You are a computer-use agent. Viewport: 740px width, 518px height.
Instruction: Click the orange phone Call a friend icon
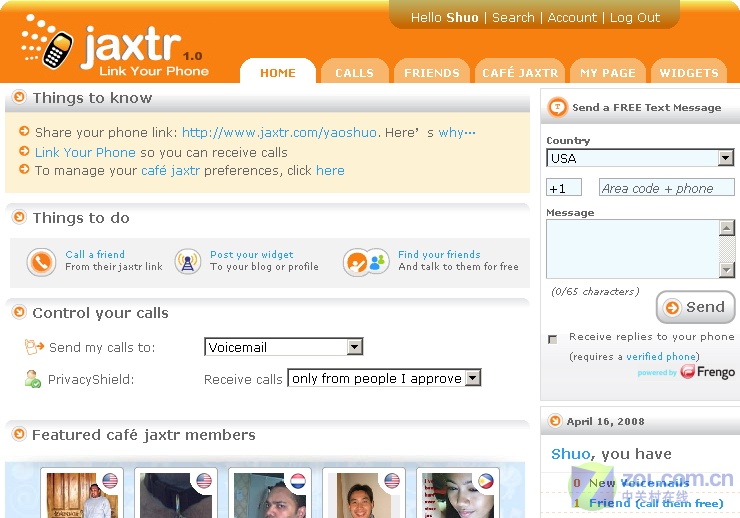pyautogui.click(x=41, y=262)
